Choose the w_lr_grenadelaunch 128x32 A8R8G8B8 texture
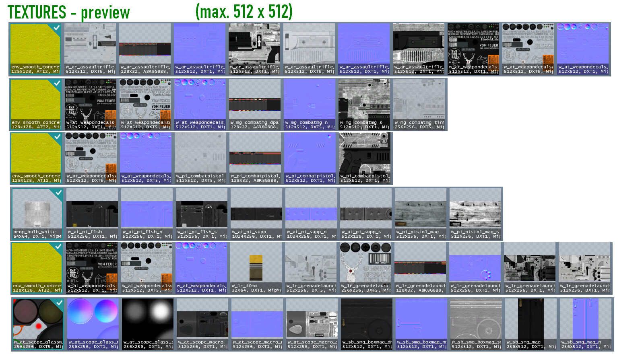The width and height of the screenshot is (644, 362). click(420, 268)
